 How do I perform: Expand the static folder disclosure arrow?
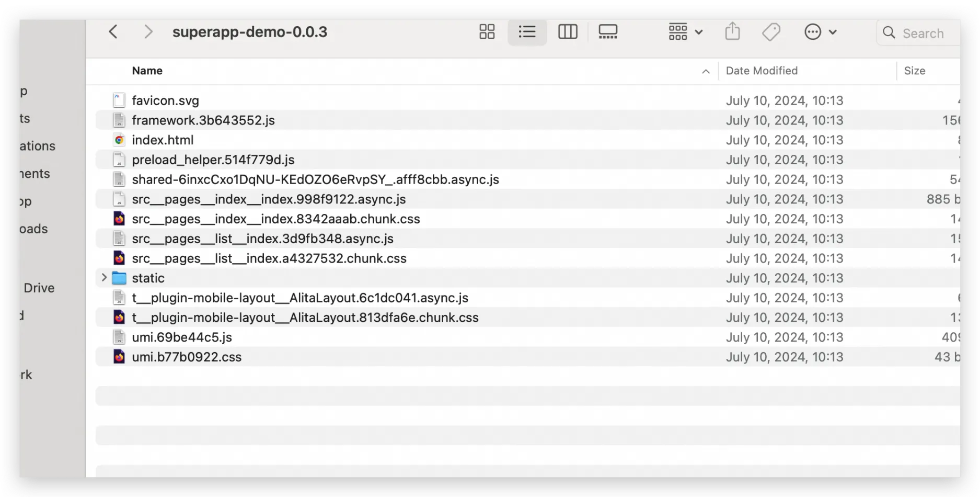coord(103,278)
